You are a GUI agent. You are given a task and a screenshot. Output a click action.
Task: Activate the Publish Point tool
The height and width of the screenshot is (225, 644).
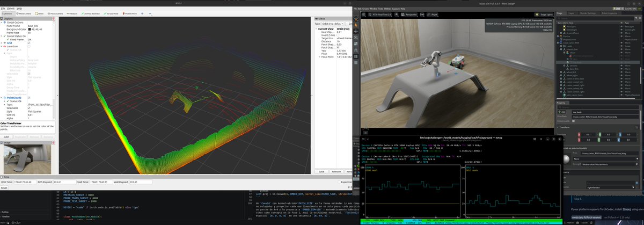[x=129, y=13]
